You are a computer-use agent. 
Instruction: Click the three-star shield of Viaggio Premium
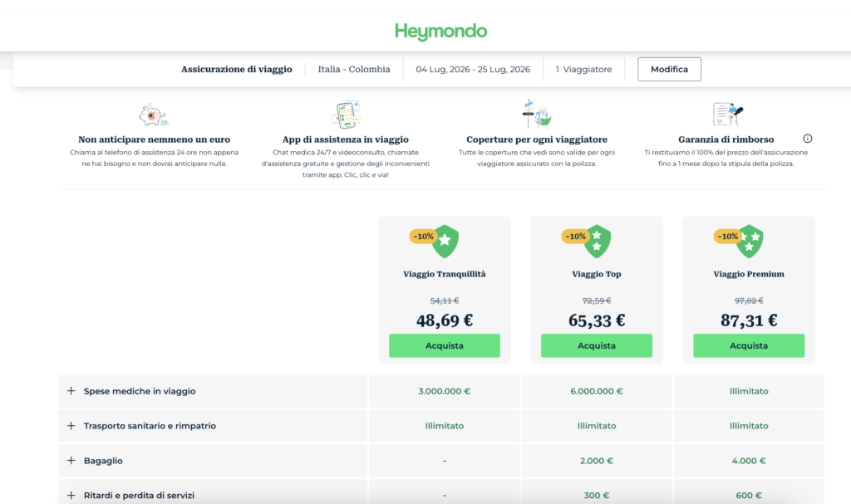750,242
